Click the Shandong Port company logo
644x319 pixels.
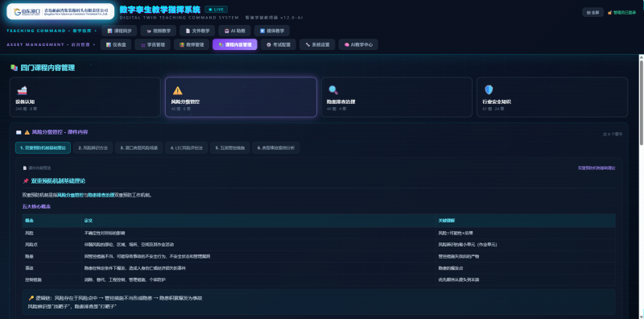click(60, 11)
